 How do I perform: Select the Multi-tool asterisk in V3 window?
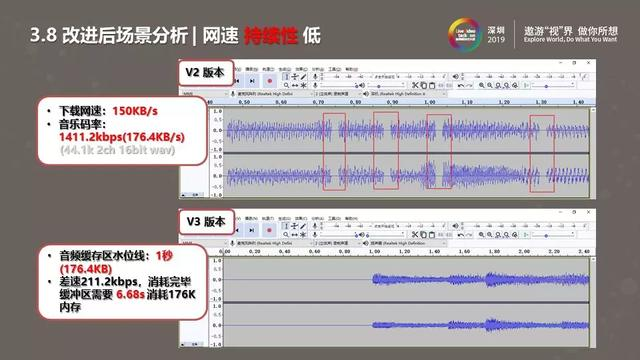(x=303, y=235)
